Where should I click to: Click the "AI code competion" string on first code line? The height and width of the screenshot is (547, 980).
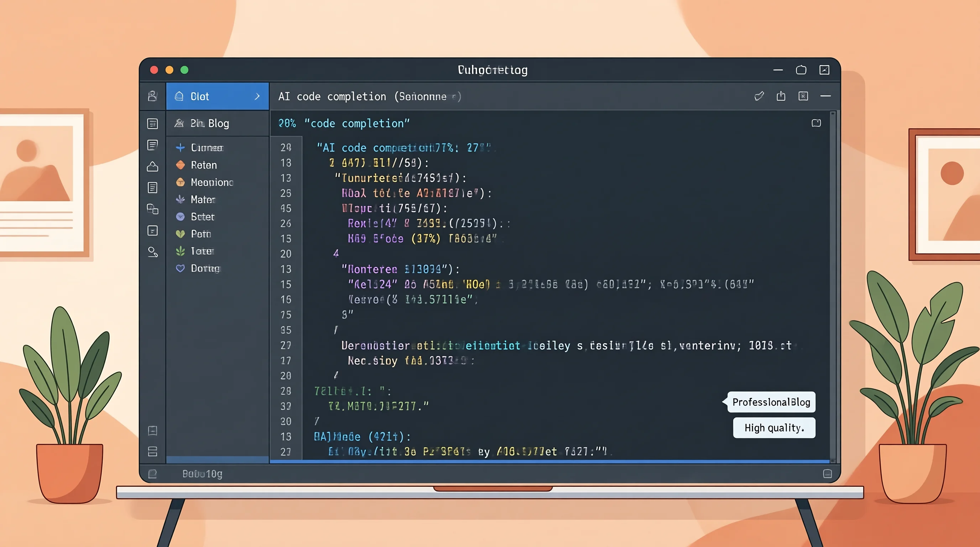[404, 147]
